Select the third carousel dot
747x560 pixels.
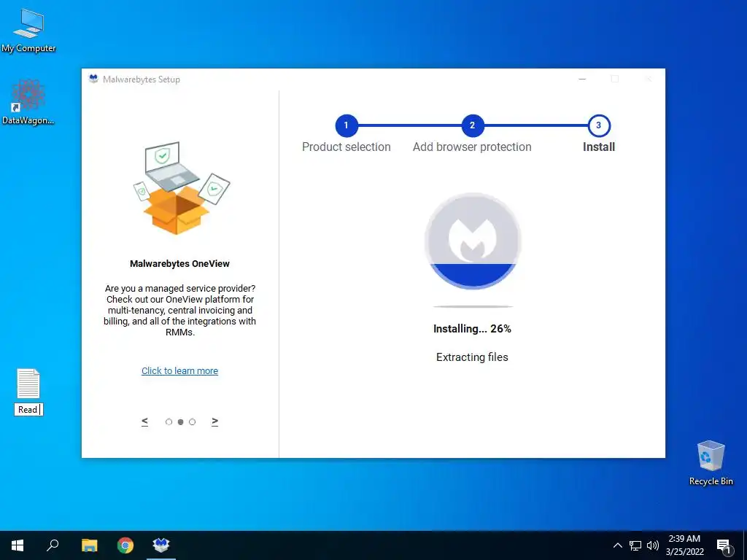point(192,422)
